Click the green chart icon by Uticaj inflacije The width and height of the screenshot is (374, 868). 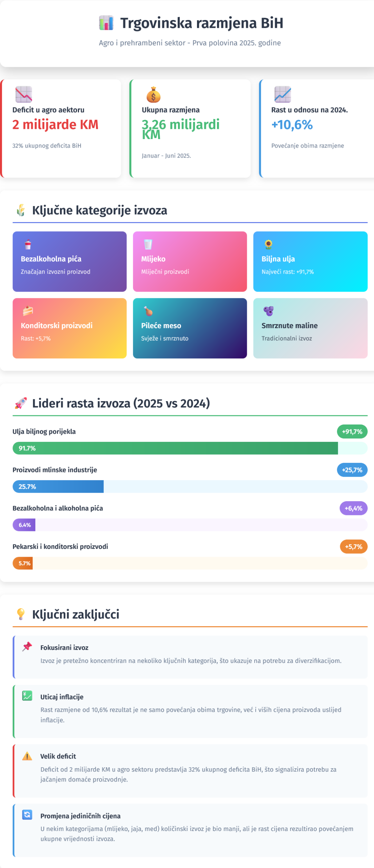(x=27, y=696)
